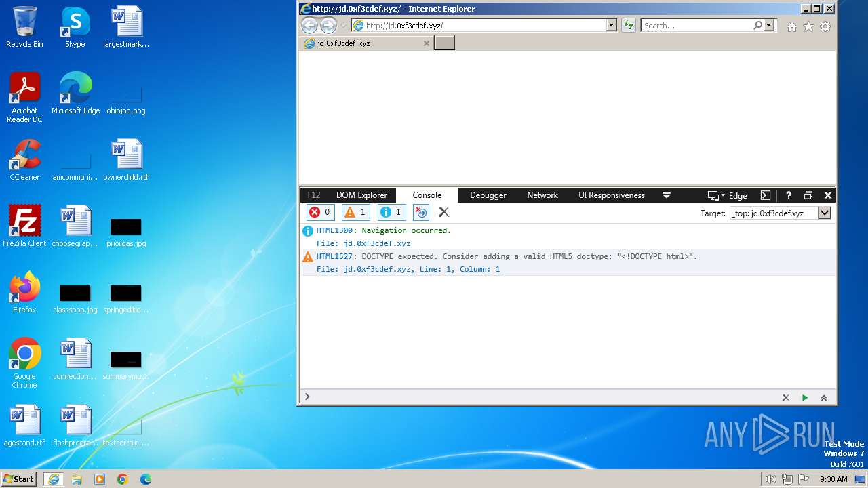Viewport: 868px width, 488px height.
Task: Open Firefox desktop shortcut
Action: pos(24,293)
